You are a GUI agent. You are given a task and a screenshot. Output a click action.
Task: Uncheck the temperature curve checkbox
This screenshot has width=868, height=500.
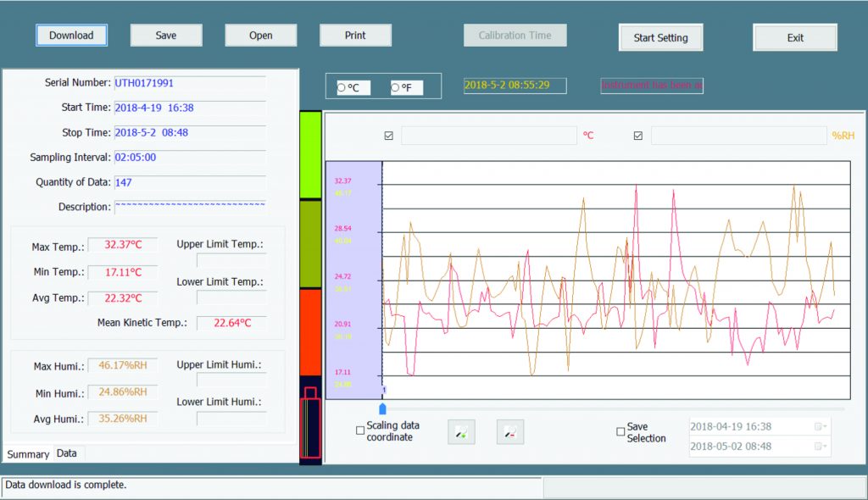coord(389,136)
